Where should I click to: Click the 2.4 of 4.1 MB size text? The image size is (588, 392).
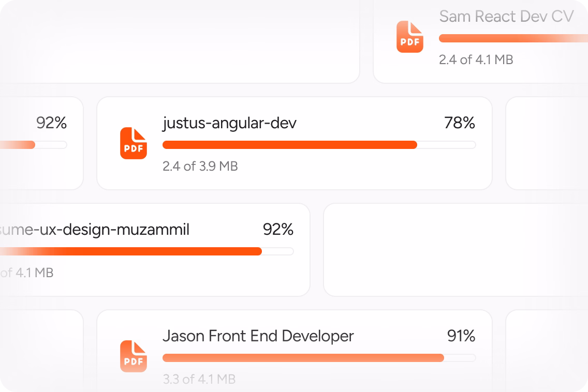pos(476,59)
